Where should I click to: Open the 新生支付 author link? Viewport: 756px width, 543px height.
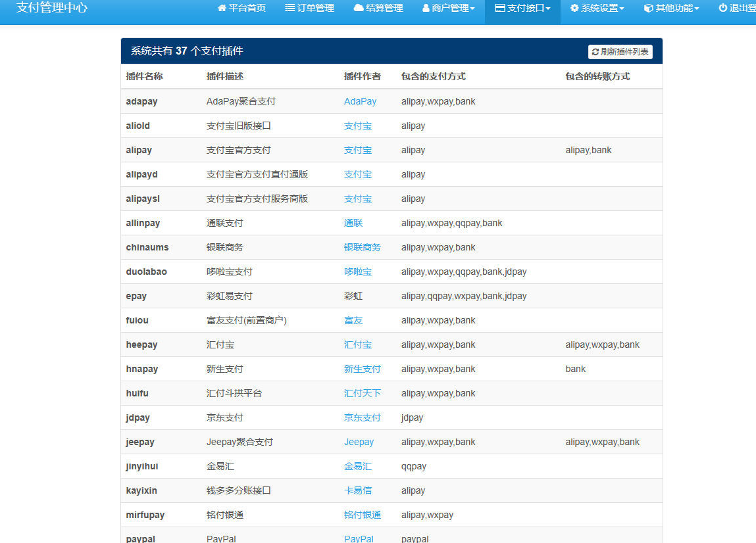362,369
